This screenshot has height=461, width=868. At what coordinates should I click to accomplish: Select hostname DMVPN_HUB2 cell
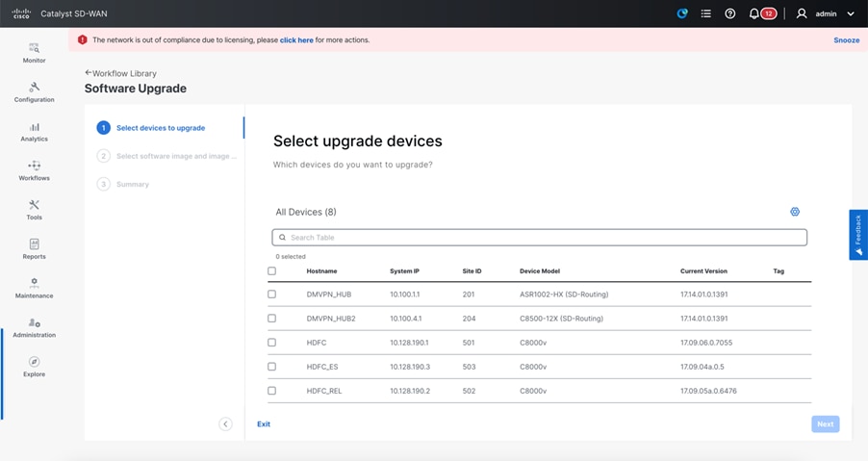click(331, 319)
